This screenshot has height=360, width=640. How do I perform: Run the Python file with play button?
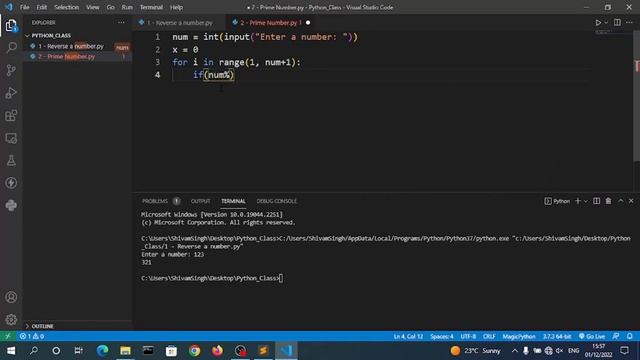[x=598, y=22]
